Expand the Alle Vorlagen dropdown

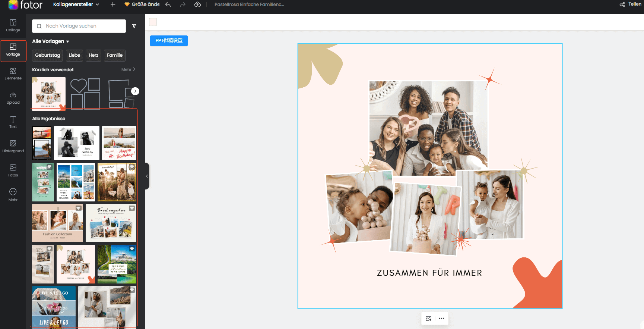pos(51,41)
